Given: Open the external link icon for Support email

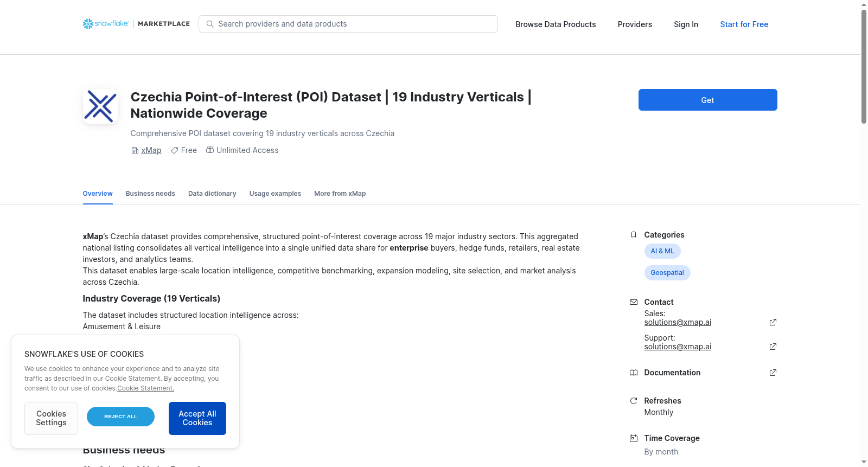Looking at the screenshot, I should click(x=773, y=347).
